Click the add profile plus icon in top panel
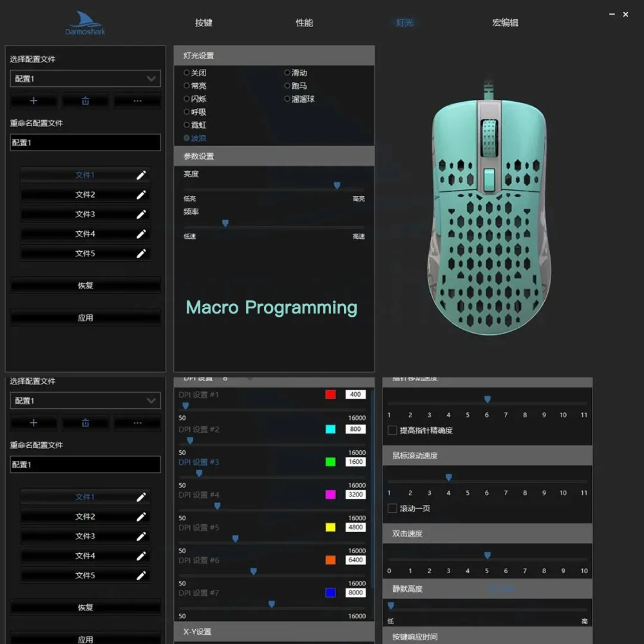644x644 pixels. (x=33, y=100)
